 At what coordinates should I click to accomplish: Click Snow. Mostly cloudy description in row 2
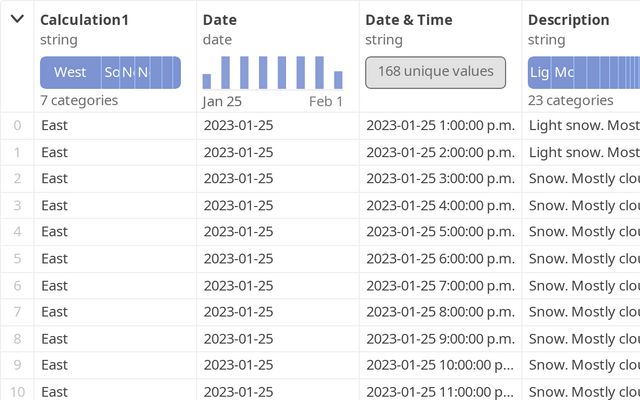581,179
